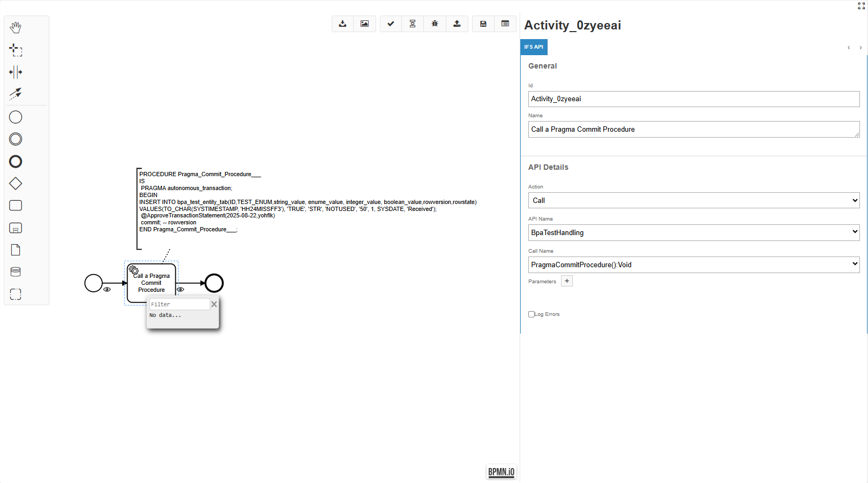The height and width of the screenshot is (483, 868).
Task: Add a parameter with the plus button
Action: click(x=567, y=281)
